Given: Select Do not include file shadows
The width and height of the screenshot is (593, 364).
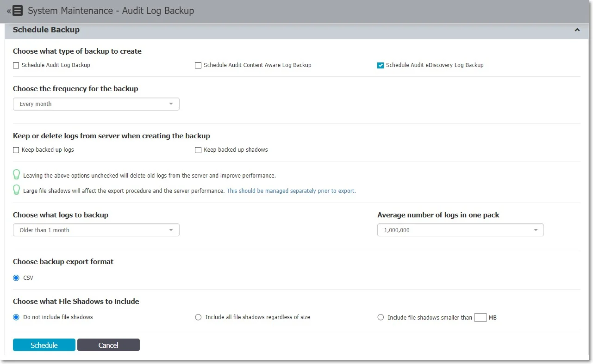Looking at the screenshot, I should point(16,317).
